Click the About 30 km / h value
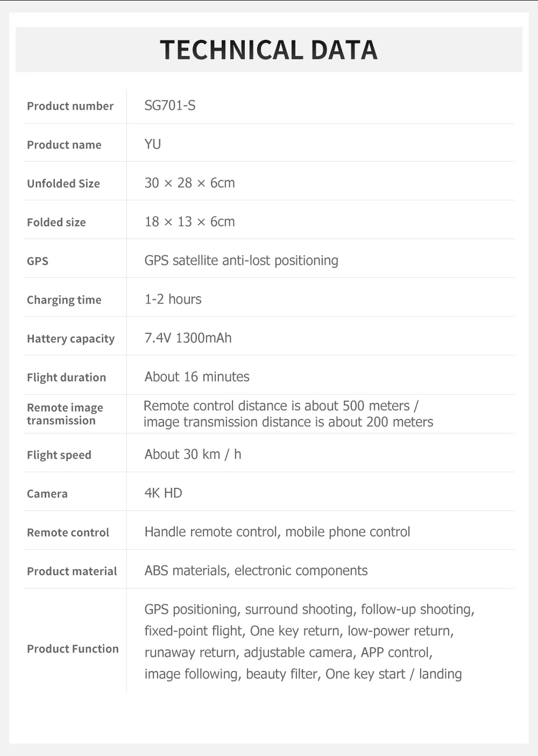 tap(193, 454)
